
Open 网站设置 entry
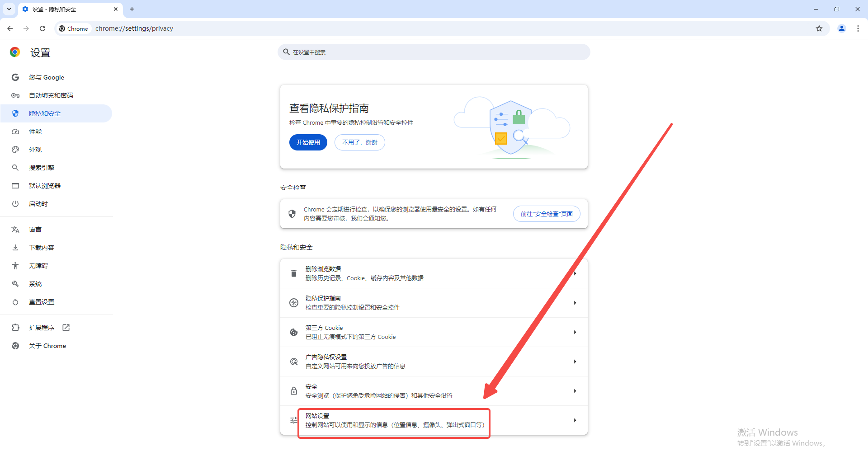434,420
